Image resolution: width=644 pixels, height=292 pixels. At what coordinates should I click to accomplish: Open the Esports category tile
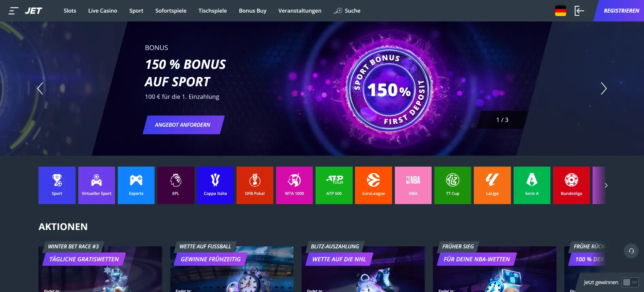pos(136,185)
